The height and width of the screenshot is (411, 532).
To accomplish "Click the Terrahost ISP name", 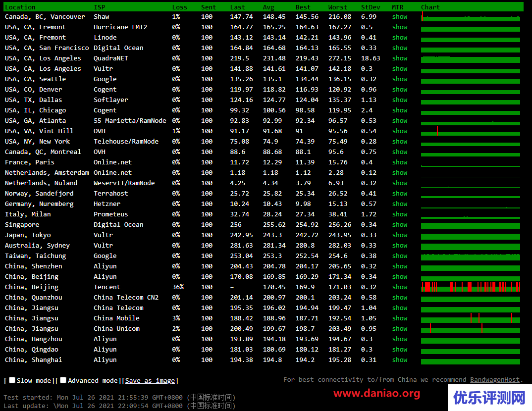I will [111, 193].
